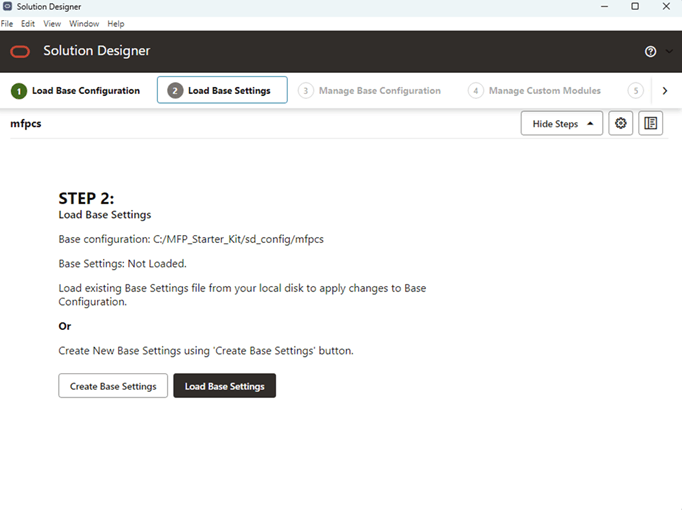This screenshot has height=510, width=682.
Task: Click 'Base Settings: Not Loaded.' text
Action: point(122,263)
